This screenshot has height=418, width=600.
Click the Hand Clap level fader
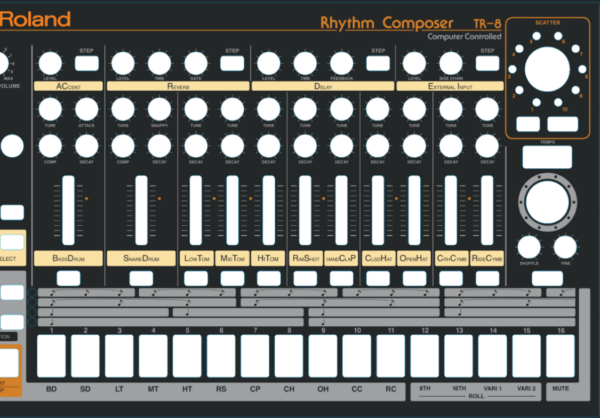[341, 210]
